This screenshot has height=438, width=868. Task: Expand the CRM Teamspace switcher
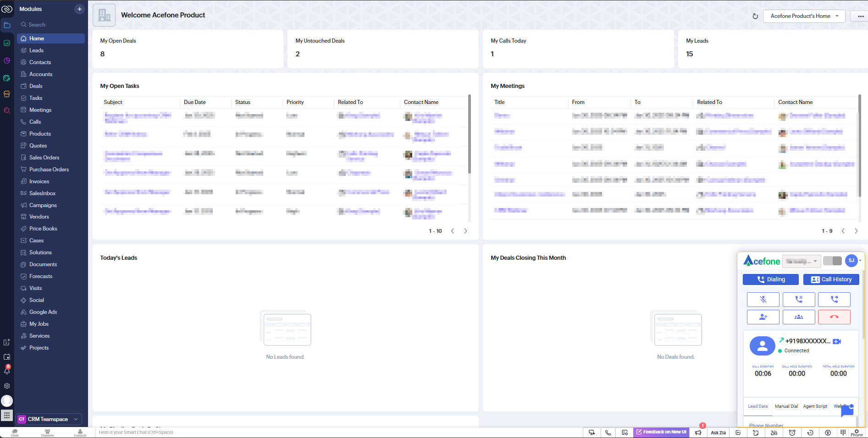point(49,419)
